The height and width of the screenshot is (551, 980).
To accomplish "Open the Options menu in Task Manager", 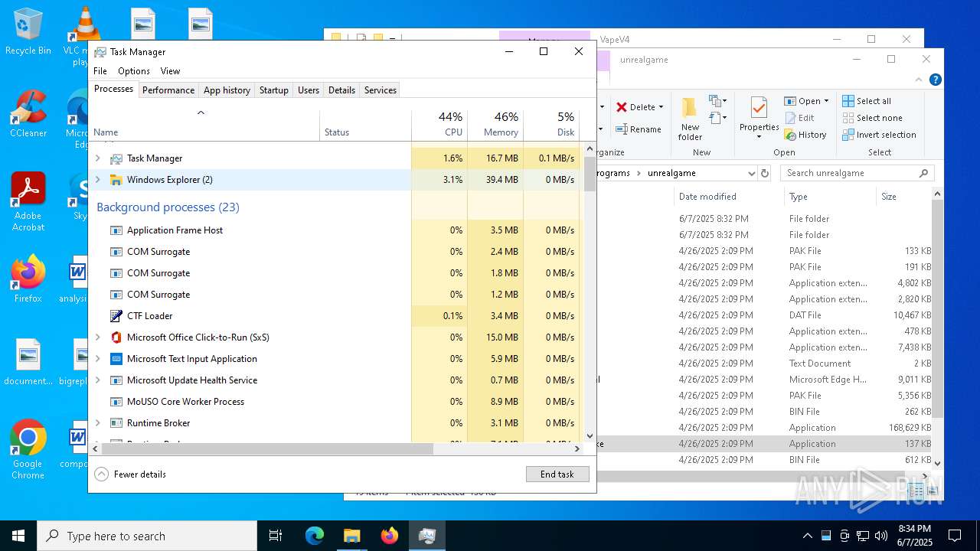I will [134, 71].
